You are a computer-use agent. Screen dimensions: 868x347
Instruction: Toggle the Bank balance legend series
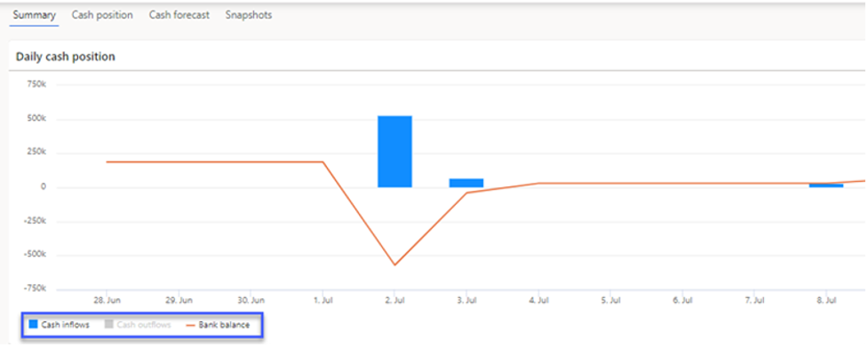[218, 325]
